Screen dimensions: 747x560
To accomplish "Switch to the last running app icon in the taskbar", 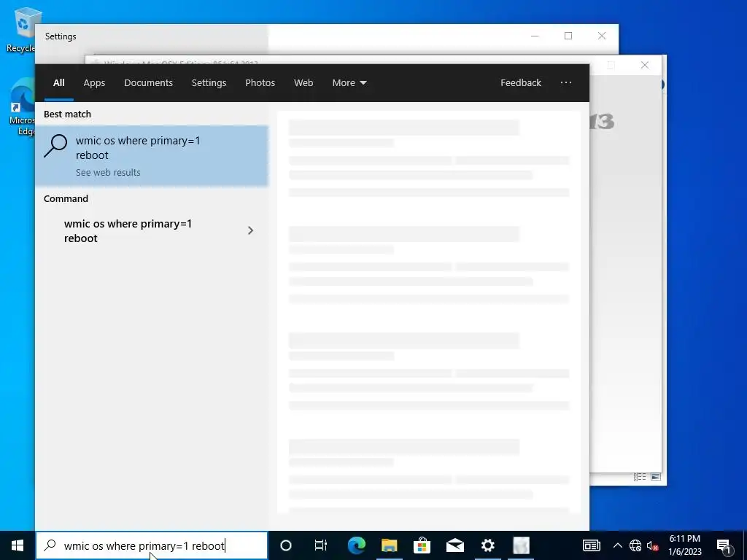I will point(521,545).
